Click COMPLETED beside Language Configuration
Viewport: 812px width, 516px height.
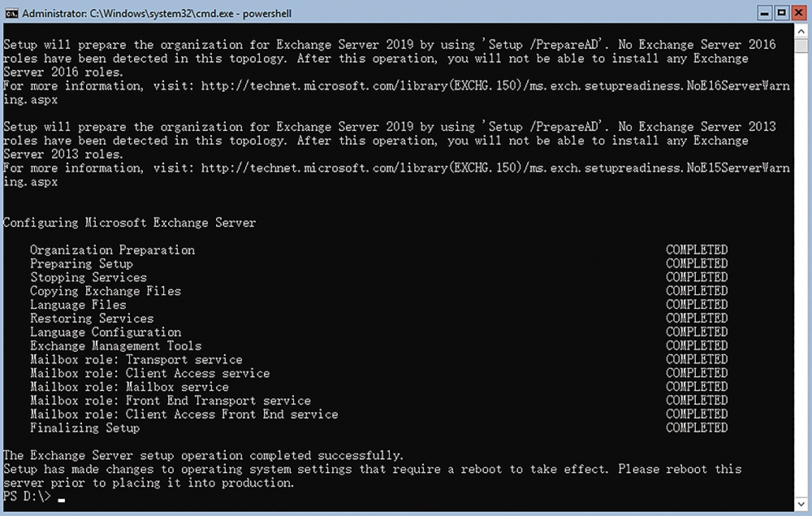point(697,332)
